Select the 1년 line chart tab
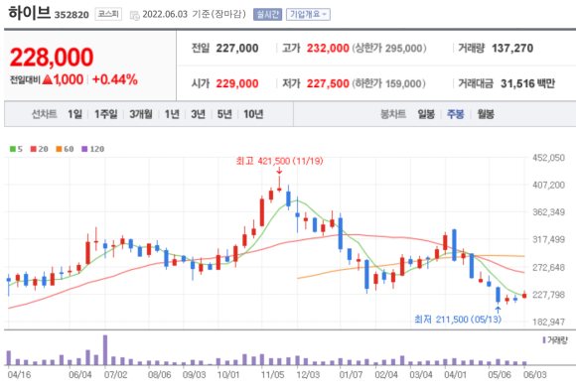576x392 pixels. coord(172,114)
